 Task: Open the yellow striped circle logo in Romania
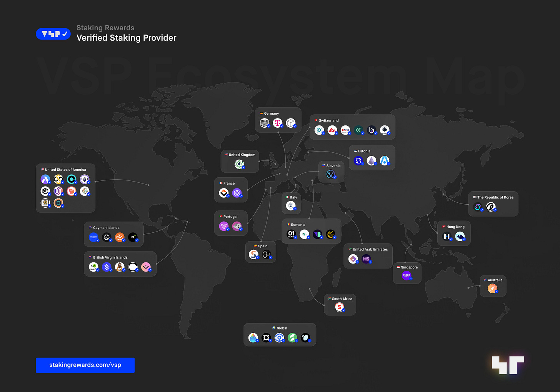pyautogui.click(x=331, y=234)
